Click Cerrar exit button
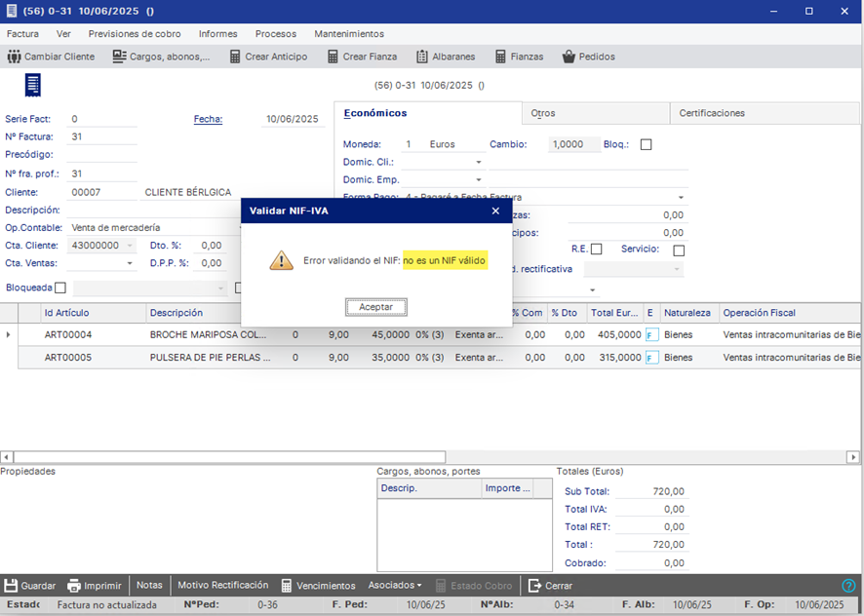 click(550, 585)
